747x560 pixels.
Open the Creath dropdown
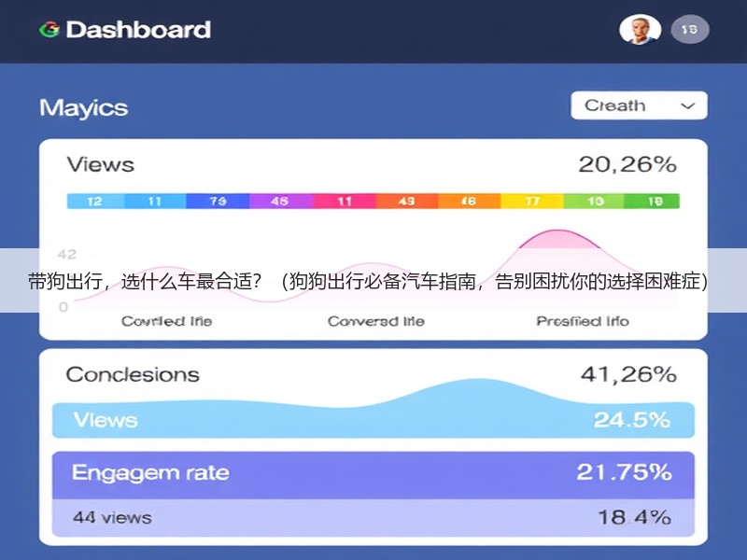(x=639, y=105)
